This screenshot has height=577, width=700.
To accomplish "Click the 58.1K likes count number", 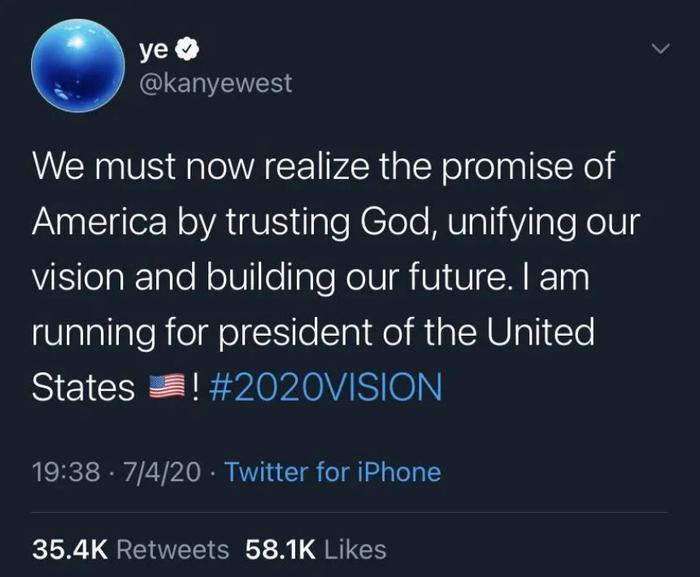I will (280, 550).
